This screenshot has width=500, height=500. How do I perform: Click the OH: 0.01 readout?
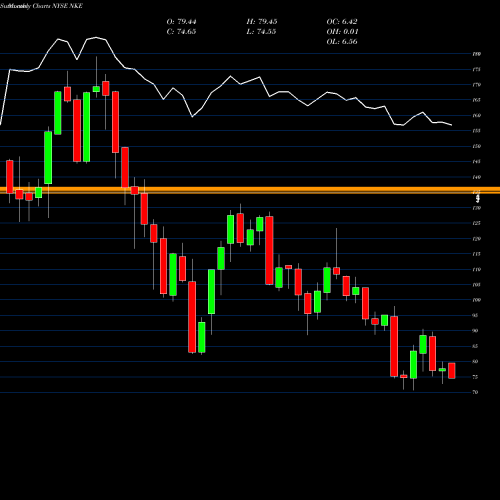342,32
